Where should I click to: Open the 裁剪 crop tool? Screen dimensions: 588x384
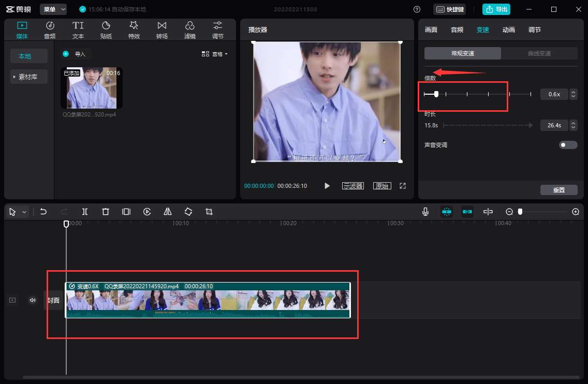(209, 212)
